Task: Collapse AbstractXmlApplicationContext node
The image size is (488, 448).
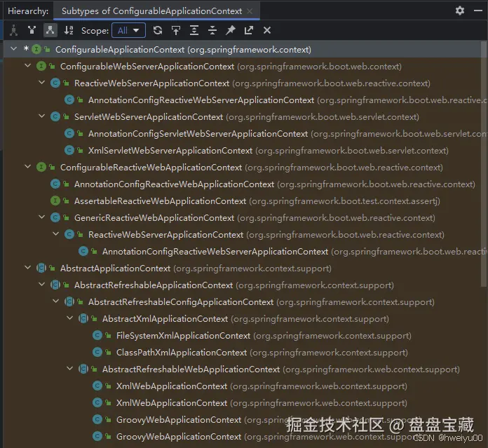Action: [69, 318]
